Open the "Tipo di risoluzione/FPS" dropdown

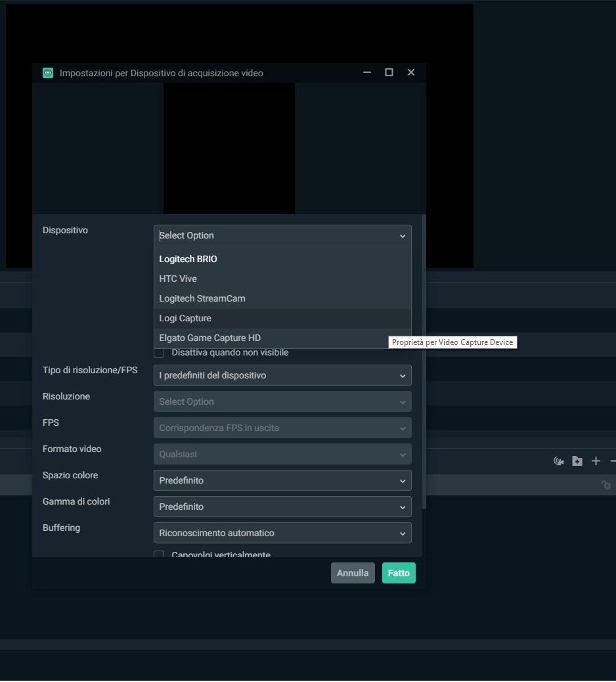(x=282, y=375)
